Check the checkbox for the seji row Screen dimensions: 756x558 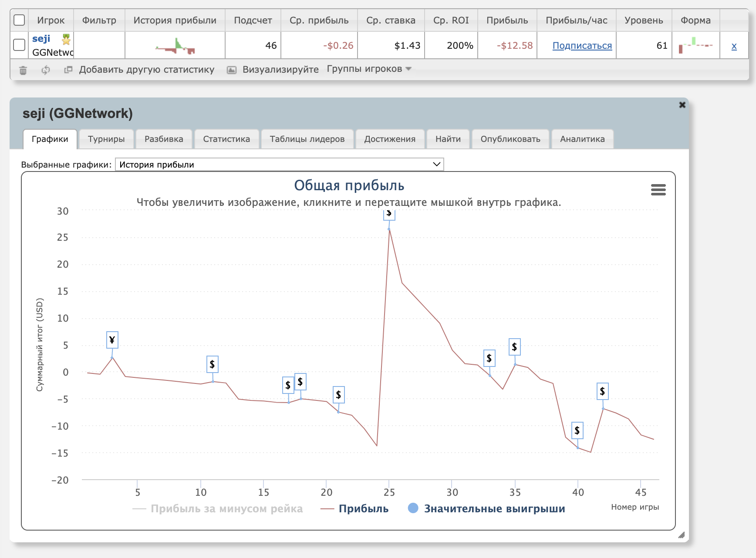click(x=19, y=45)
